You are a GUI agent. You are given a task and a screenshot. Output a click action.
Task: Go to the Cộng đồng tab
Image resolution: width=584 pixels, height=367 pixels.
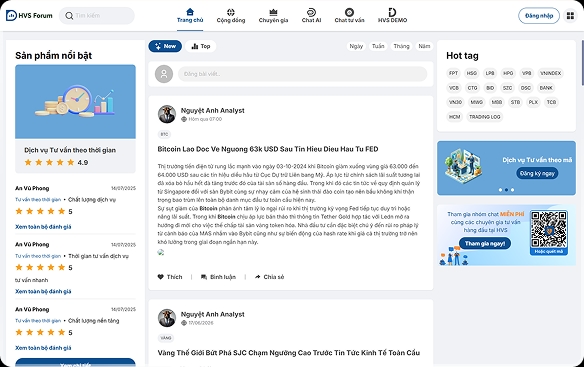pyautogui.click(x=231, y=16)
